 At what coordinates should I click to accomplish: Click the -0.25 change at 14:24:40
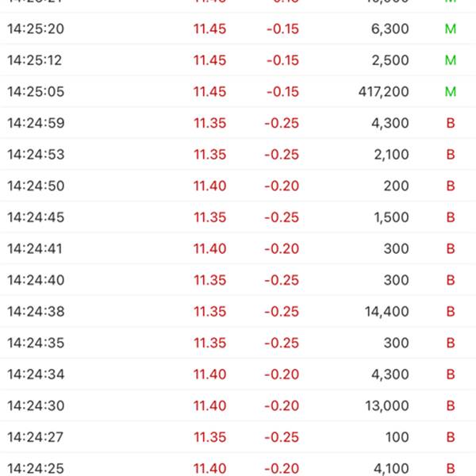pos(282,280)
